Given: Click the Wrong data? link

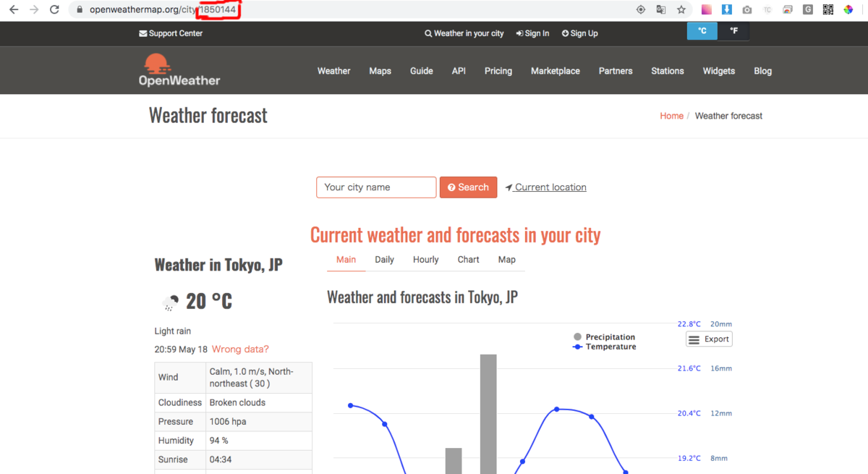Looking at the screenshot, I should pos(240,350).
